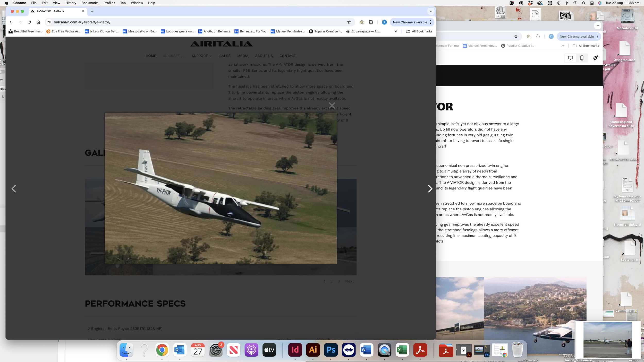Select desktop preview icon in rear window
Viewport: 644px width, 362px height.
point(570,58)
